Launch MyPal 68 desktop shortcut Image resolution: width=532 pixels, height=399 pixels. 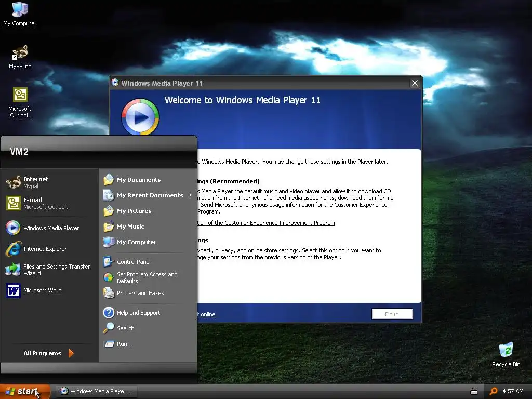coord(20,57)
